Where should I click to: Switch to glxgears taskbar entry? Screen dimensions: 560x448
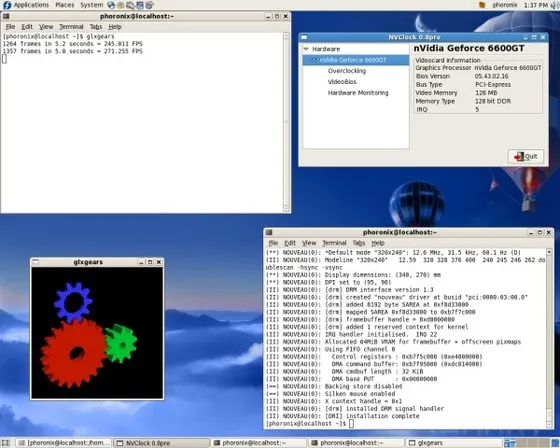coord(454,443)
